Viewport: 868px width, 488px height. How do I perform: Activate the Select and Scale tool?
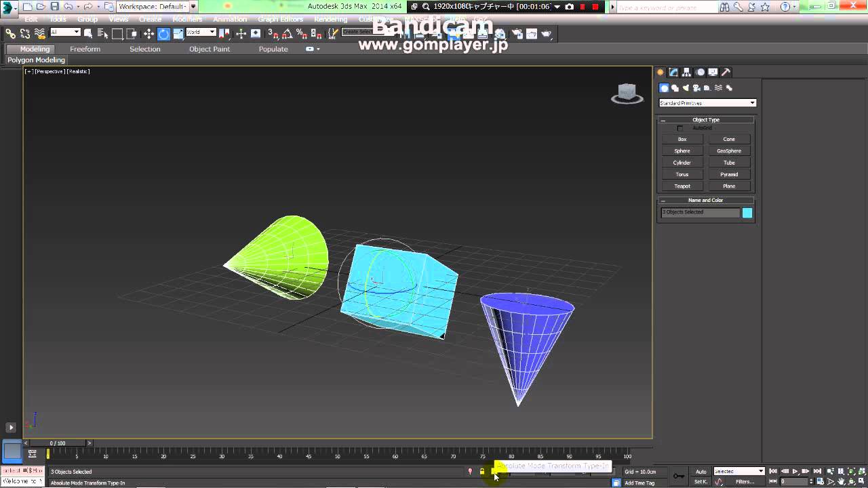click(178, 33)
